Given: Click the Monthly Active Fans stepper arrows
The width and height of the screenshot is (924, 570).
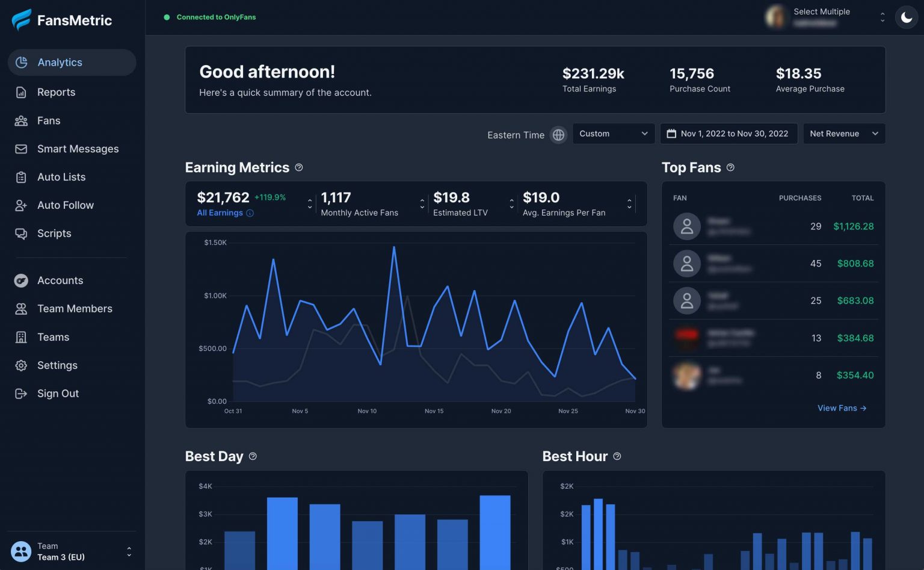Looking at the screenshot, I should click(x=422, y=203).
